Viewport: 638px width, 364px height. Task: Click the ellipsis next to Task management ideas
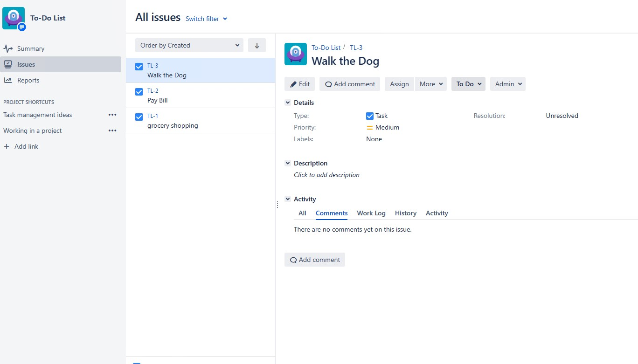point(112,115)
